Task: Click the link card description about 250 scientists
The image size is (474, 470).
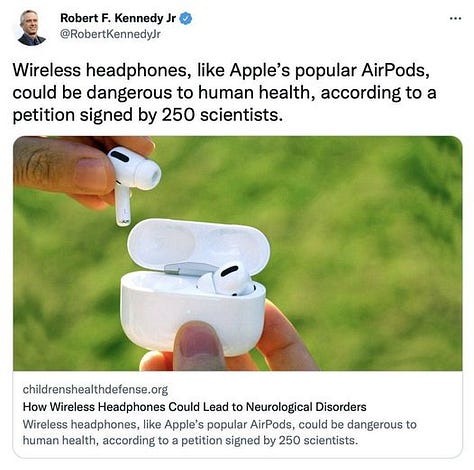Action: click(220, 432)
